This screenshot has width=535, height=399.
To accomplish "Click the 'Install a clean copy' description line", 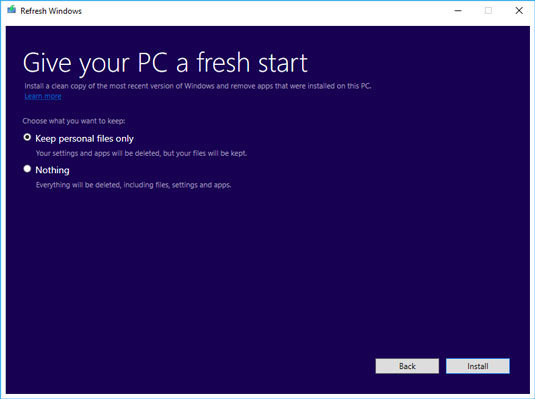I will [x=198, y=86].
